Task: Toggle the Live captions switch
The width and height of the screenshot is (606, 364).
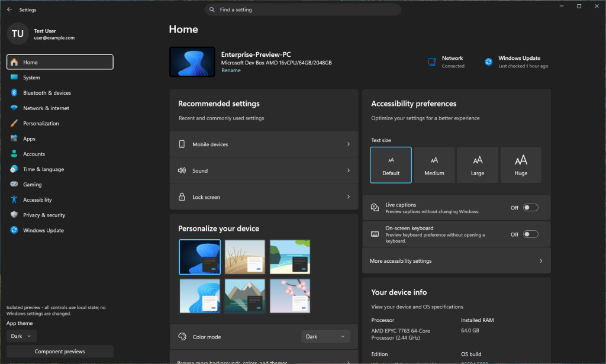Action: pos(530,208)
